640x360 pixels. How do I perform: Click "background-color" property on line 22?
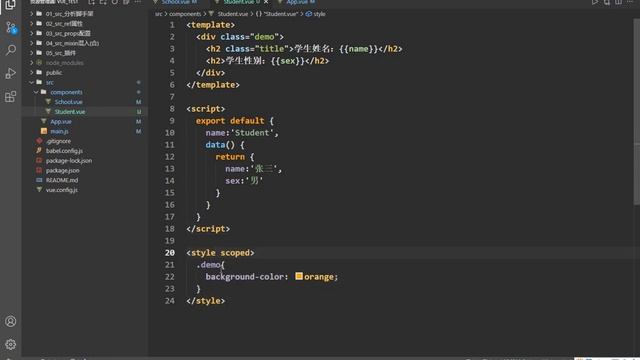244,277
